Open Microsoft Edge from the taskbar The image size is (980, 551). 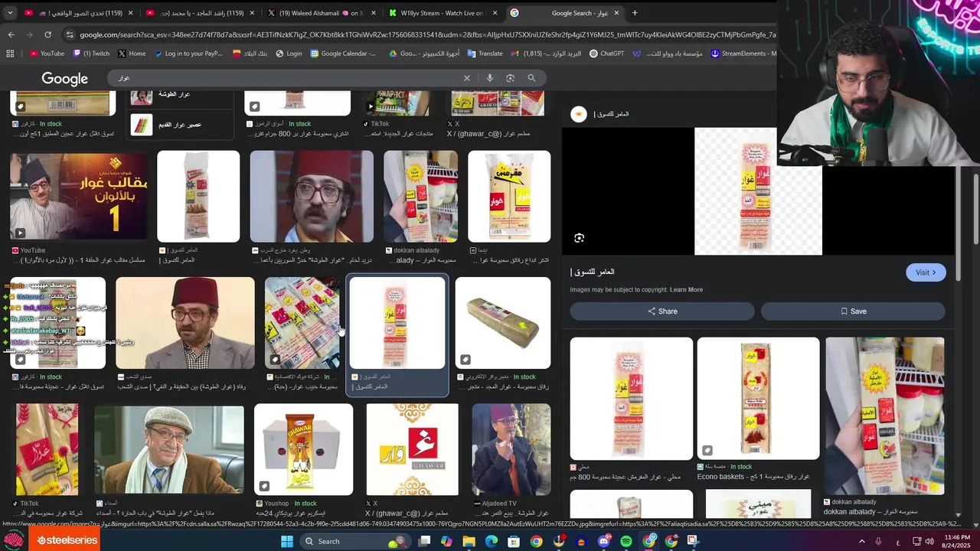coord(492,541)
